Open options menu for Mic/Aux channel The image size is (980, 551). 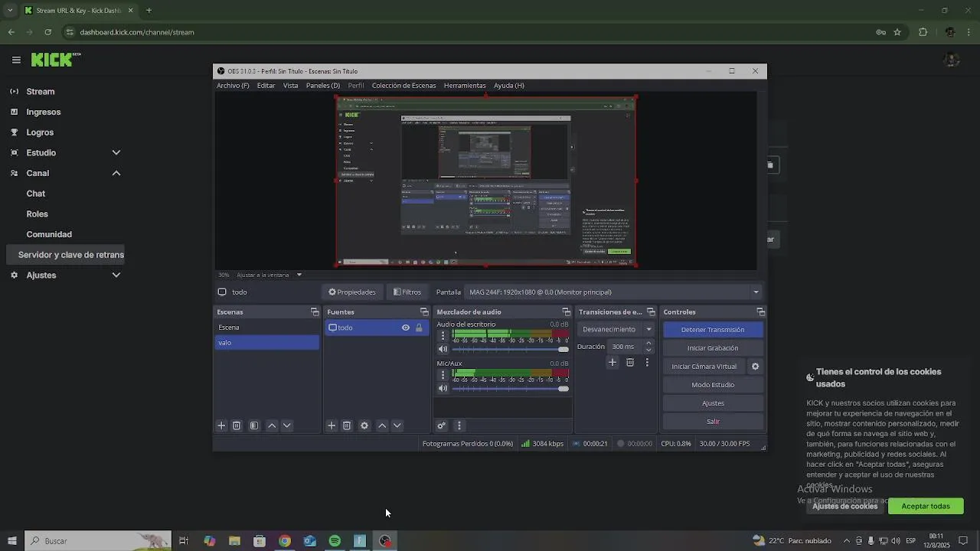(443, 375)
